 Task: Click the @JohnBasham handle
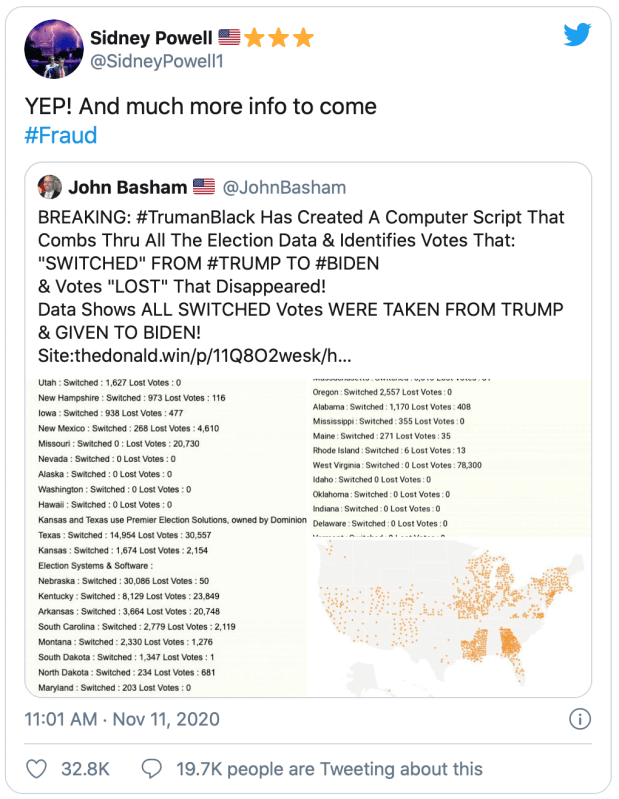[283, 187]
